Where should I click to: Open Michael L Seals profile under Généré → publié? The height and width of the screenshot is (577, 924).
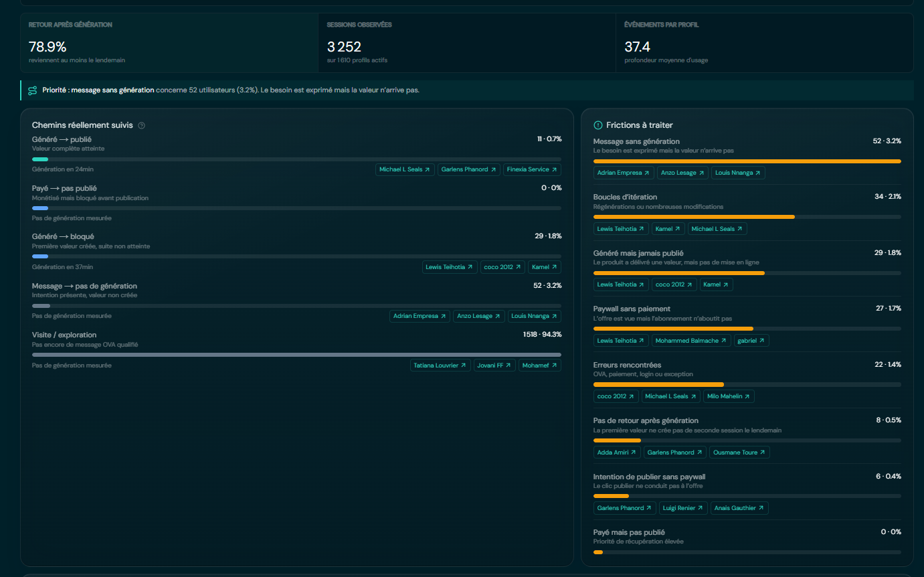coord(405,169)
